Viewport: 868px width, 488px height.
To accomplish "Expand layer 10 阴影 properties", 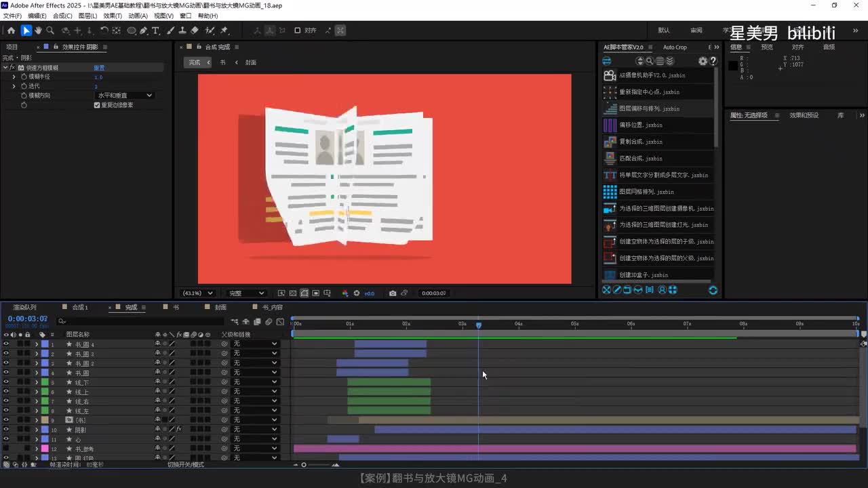I will tap(37, 430).
